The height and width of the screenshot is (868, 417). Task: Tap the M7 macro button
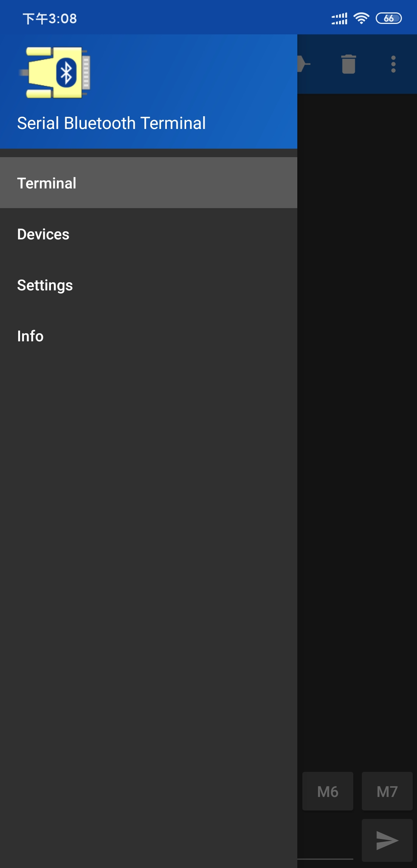[387, 791]
